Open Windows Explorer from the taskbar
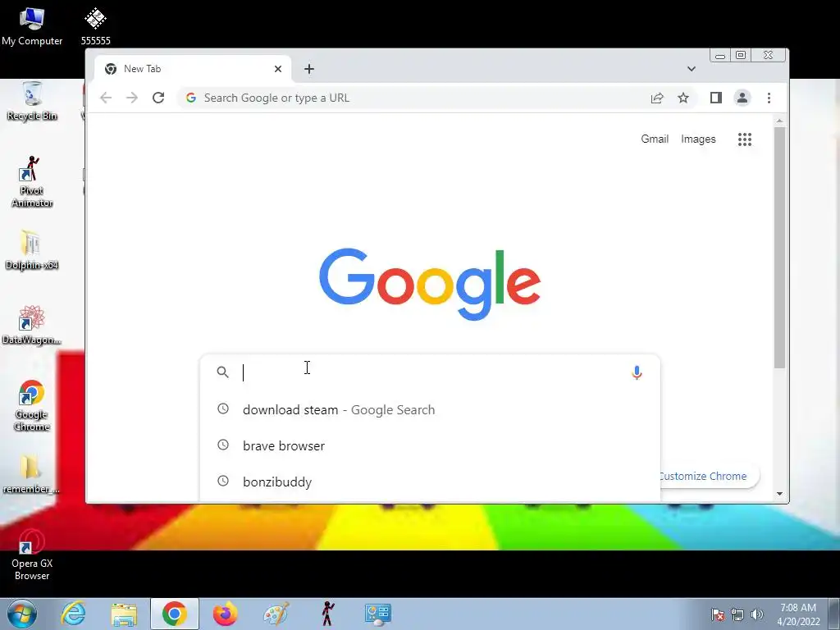This screenshot has height=630, width=840. [x=124, y=614]
